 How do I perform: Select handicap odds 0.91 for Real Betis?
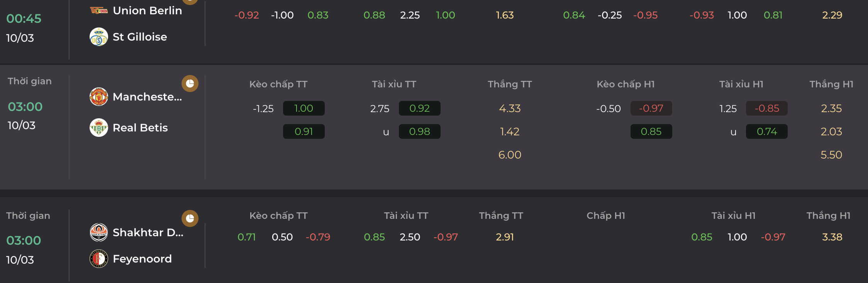tap(304, 131)
